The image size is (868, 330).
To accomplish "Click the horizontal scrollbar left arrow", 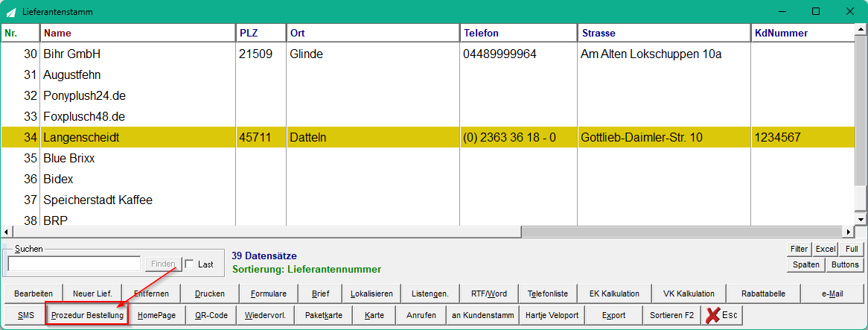I will [6, 232].
